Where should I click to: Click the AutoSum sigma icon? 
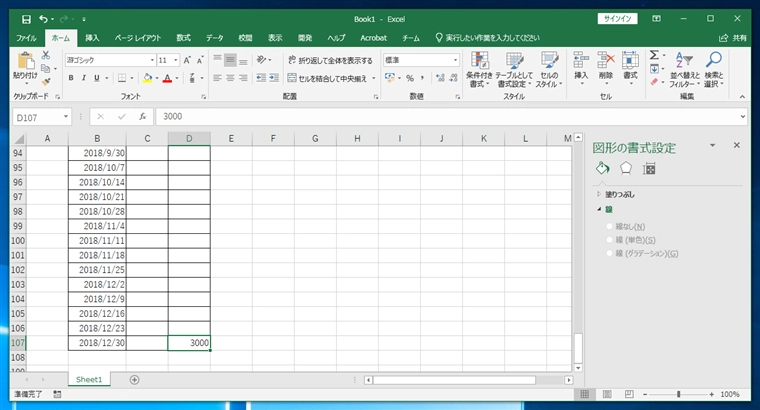click(x=653, y=56)
